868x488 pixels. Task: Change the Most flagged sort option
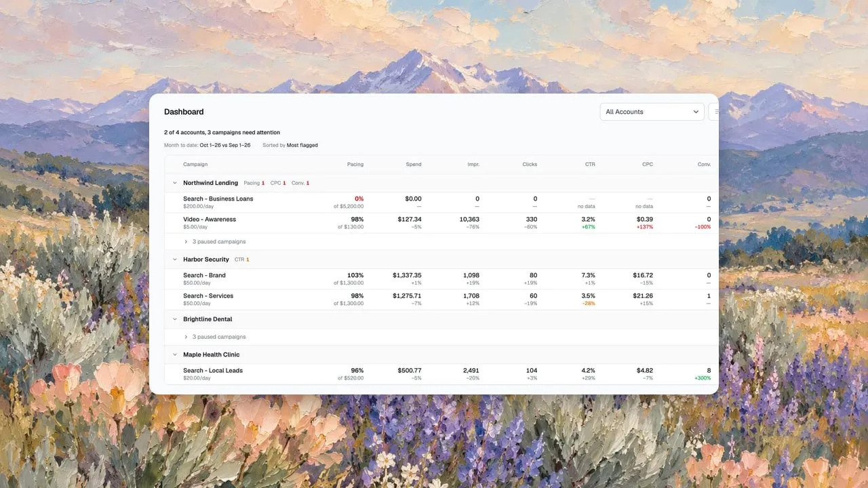302,145
